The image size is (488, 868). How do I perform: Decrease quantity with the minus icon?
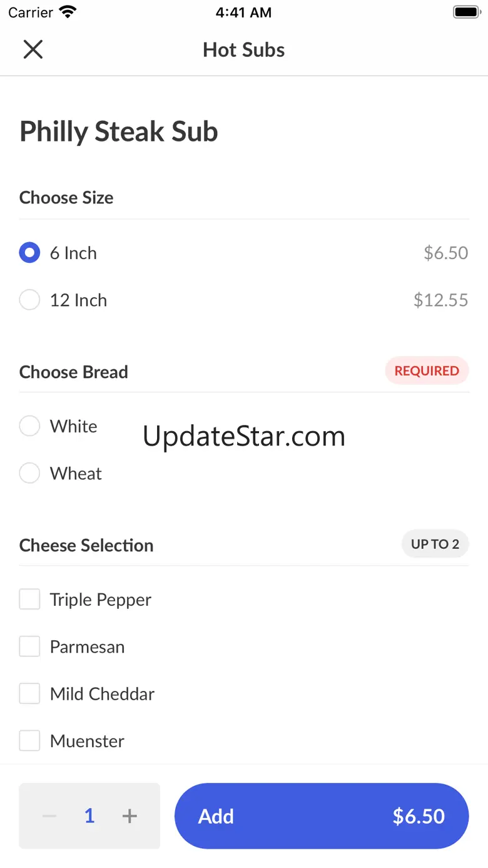pos(49,816)
